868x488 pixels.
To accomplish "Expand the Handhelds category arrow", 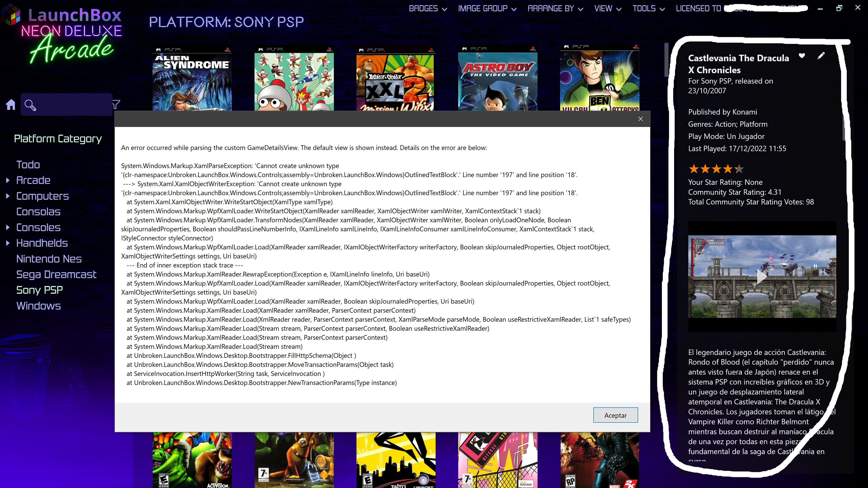I will tap(8, 243).
